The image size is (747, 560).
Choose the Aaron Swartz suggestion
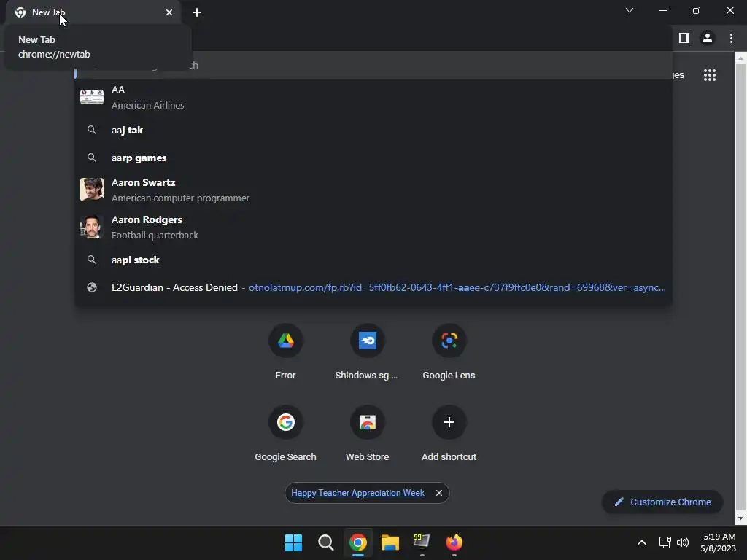click(x=373, y=190)
